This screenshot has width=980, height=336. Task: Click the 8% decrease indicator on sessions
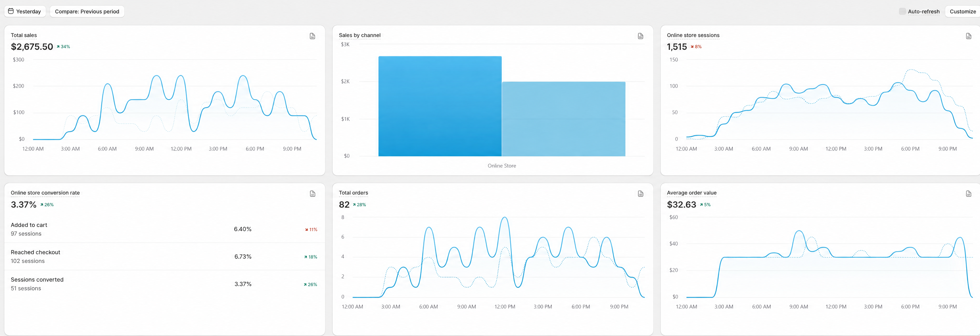(696, 47)
